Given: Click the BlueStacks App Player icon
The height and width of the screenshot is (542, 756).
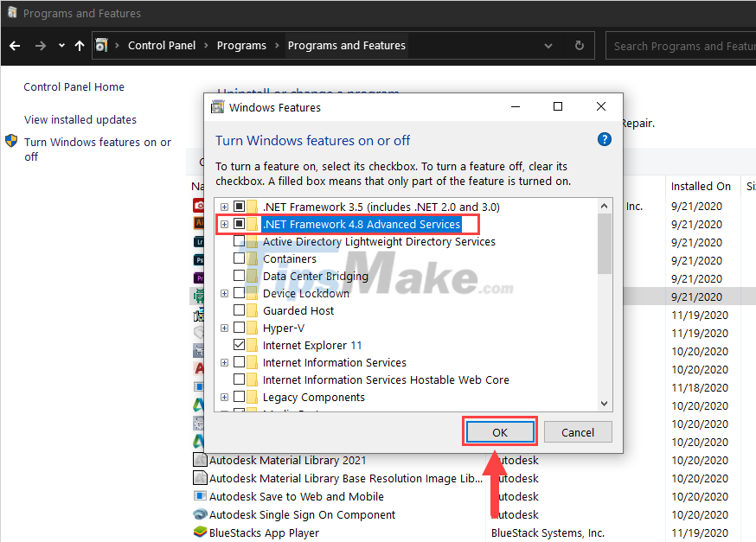Looking at the screenshot, I should (200, 532).
